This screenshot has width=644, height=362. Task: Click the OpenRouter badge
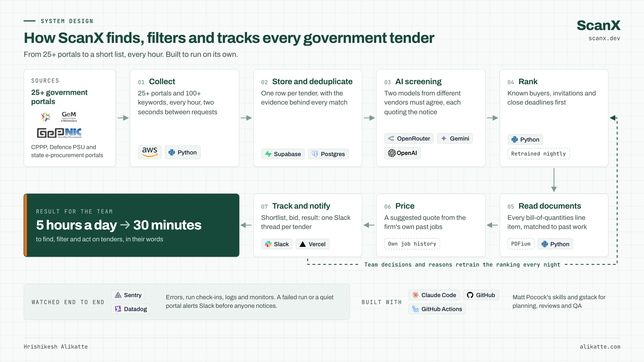pos(409,138)
